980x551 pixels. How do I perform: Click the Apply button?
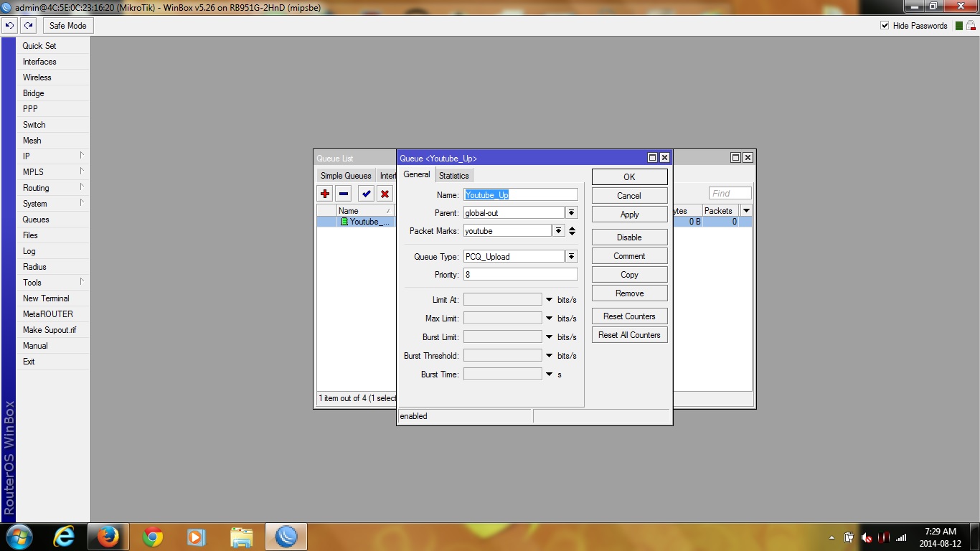click(x=629, y=215)
